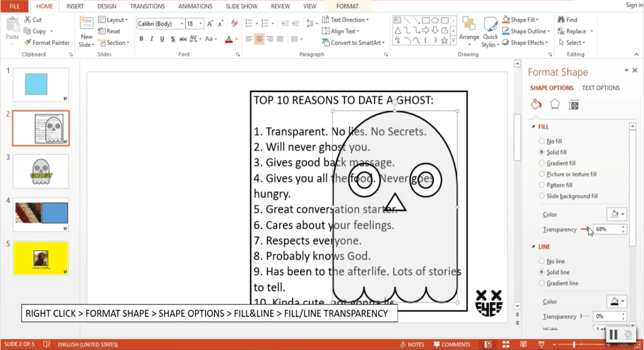
Task: Select the Gradient fill radio option
Action: 541,163
